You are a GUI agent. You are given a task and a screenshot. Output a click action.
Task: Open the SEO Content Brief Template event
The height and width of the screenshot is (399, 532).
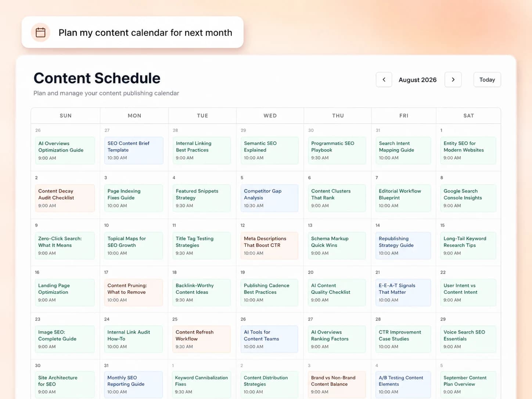pyautogui.click(x=134, y=151)
